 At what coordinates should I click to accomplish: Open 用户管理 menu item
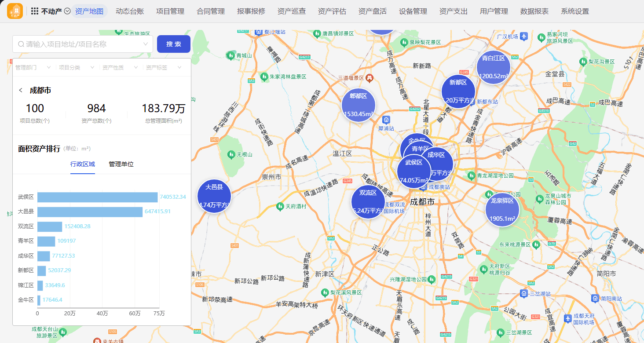[x=494, y=11]
